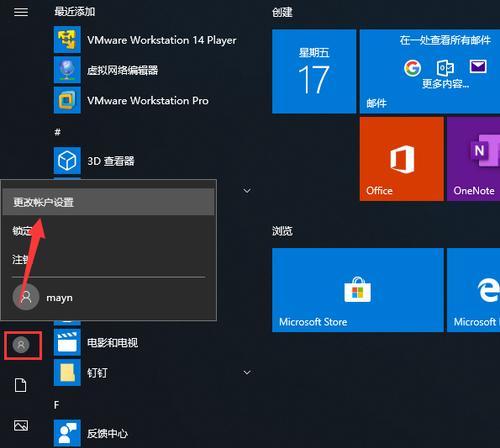Image resolution: width=500 pixels, height=448 pixels.
Task: Click the mayn username text
Action: pyautogui.click(x=59, y=298)
